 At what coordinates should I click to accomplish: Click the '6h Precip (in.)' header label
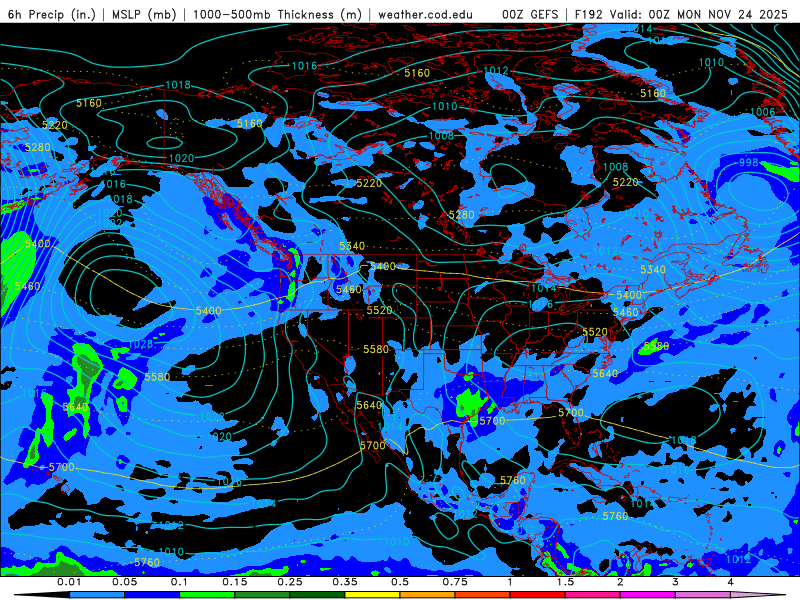point(52,14)
